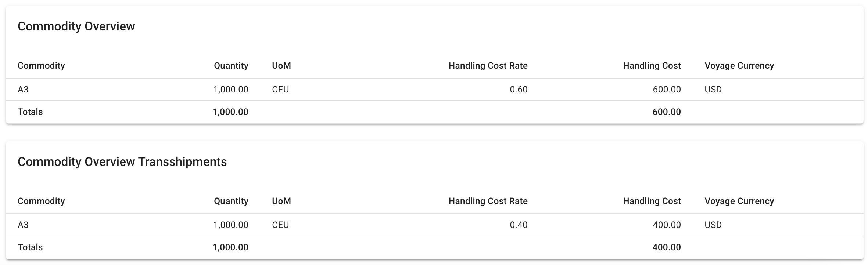The image size is (868, 265).
Task: Click Handling Cost Rate header in first table
Action: [488, 66]
